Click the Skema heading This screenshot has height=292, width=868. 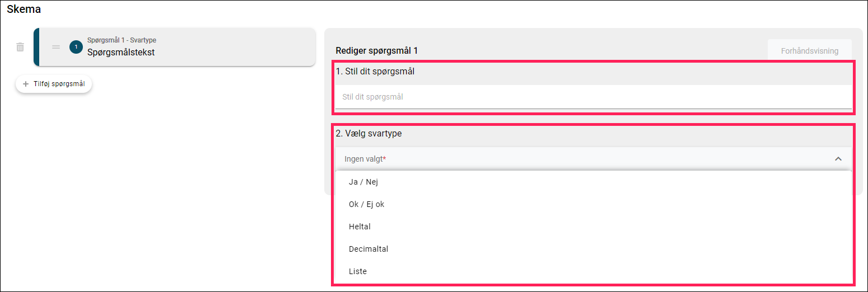24,9
